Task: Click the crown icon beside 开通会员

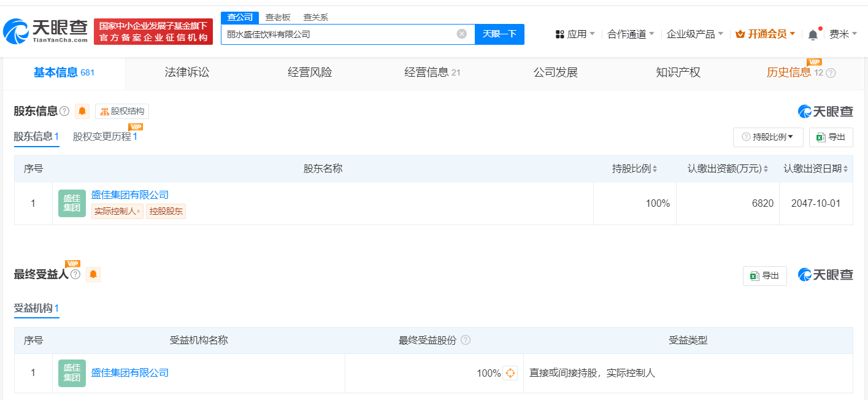Action: pyautogui.click(x=740, y=34)
